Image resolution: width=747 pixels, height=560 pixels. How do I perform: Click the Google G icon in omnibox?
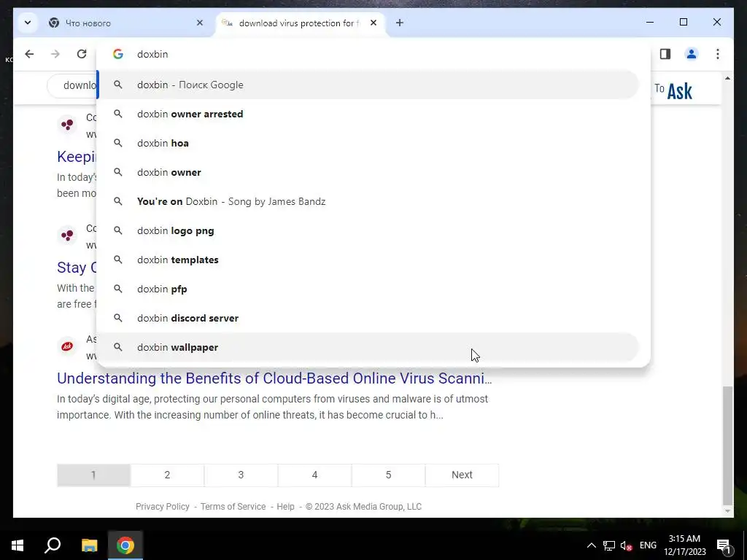point(118,54)
